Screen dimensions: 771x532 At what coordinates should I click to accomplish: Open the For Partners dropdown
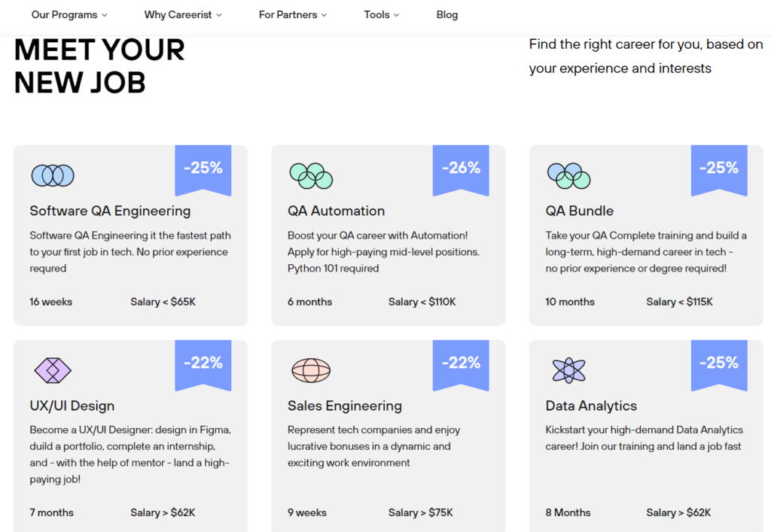click(293, 15)
